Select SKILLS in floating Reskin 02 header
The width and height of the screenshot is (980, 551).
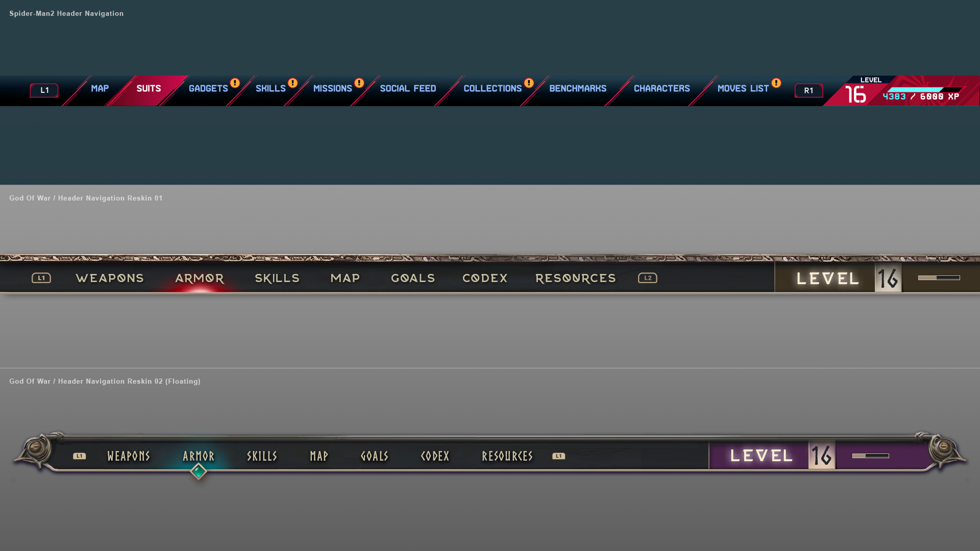pyautogui.click(x=262, y=456)
